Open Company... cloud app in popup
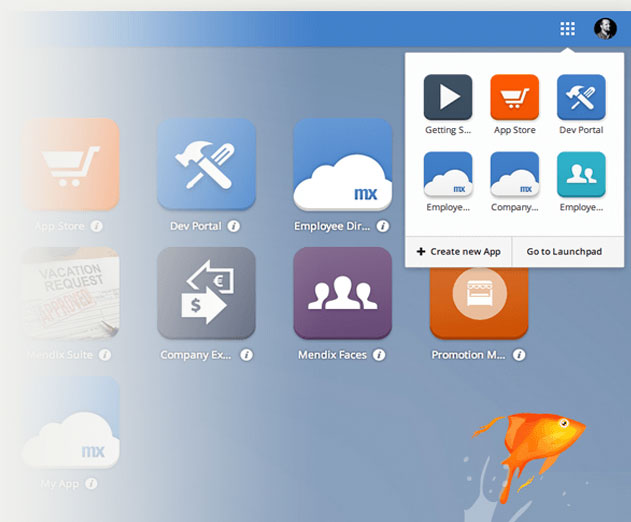 [514, 174]
